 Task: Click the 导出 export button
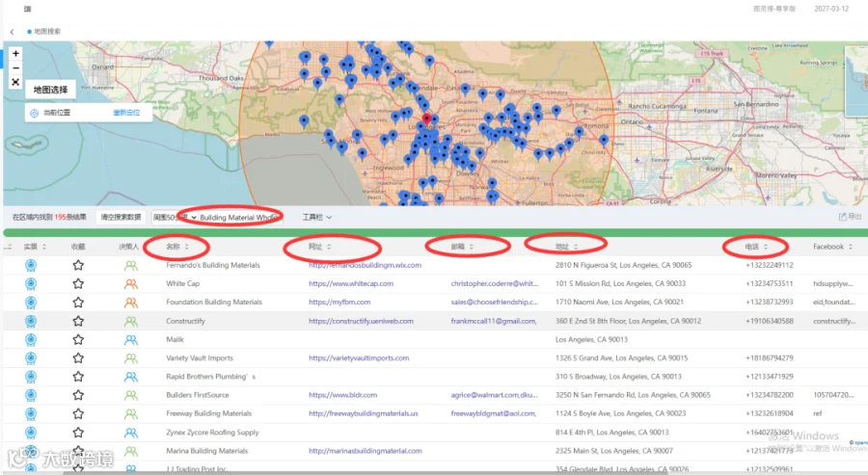[x=851, y=217]
